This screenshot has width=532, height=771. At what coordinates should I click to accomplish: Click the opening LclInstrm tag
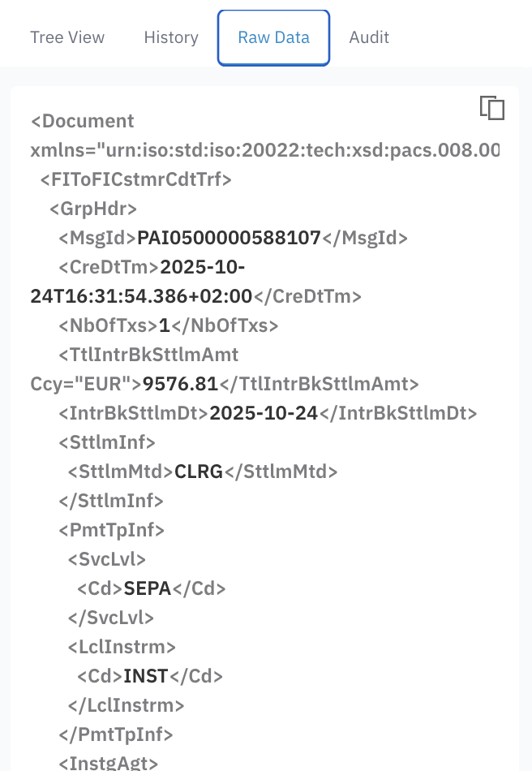122,647
